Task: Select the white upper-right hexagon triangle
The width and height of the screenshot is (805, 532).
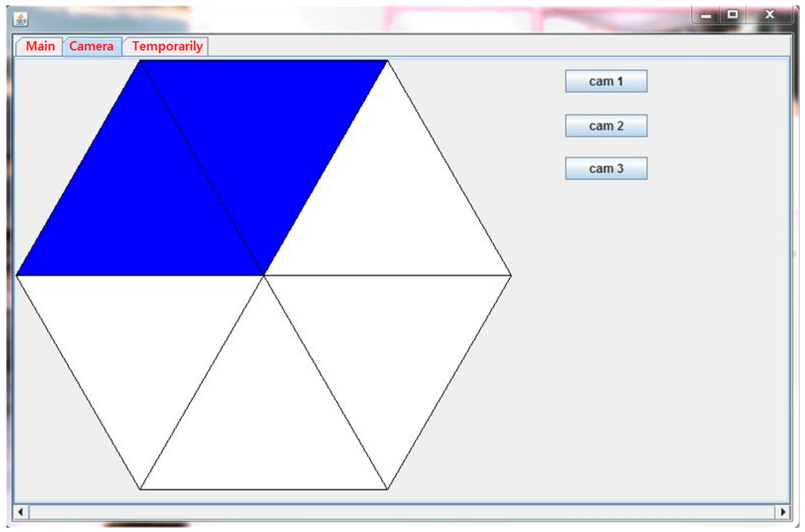Action: point(387,203)
